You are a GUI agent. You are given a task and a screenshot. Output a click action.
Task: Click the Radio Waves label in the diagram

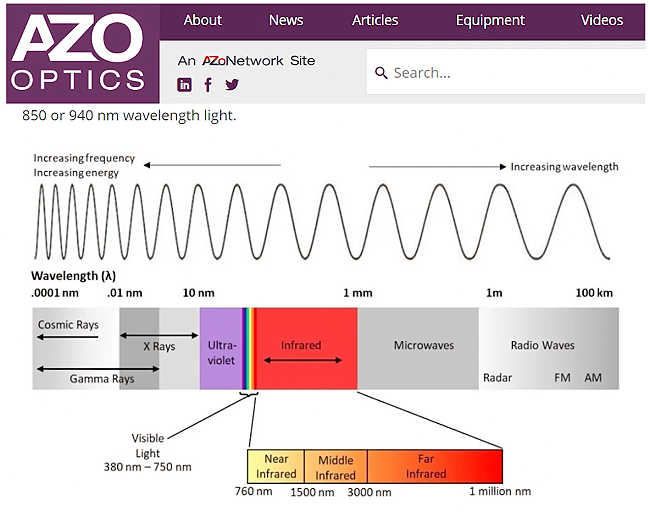click(x=542, y=345)
